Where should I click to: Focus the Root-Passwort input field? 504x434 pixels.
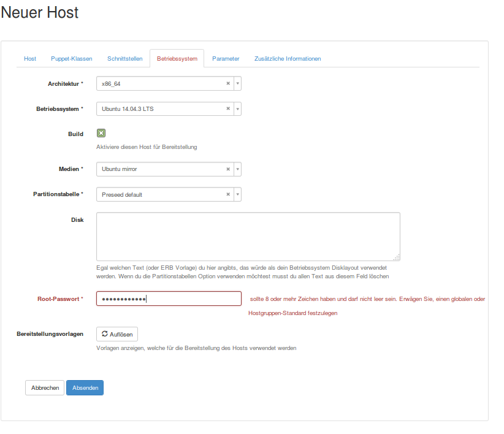coord(169,299)
